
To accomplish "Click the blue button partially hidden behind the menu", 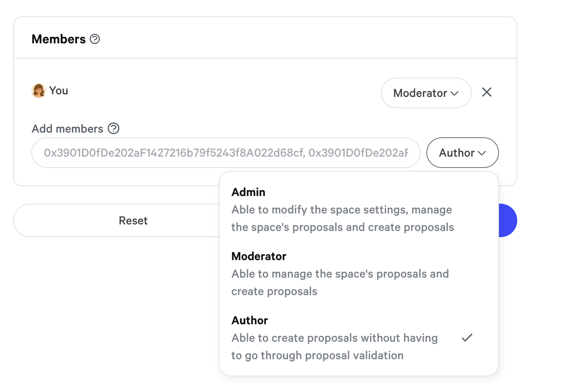I will coord(508,220).
